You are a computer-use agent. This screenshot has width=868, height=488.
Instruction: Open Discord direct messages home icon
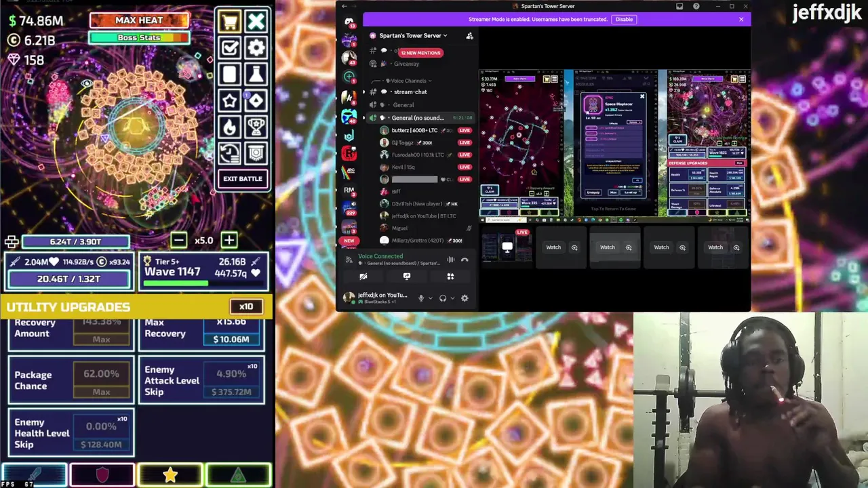349,22
